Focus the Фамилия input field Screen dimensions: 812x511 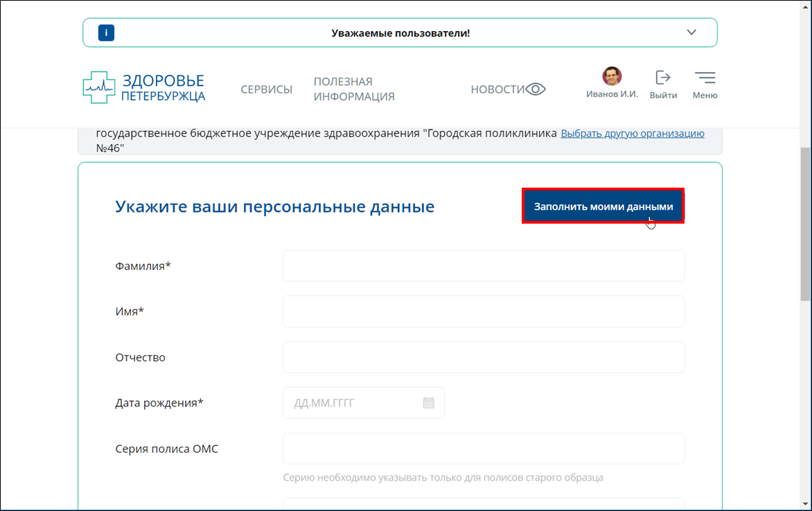pyautogui.click(x=484, y=266)
